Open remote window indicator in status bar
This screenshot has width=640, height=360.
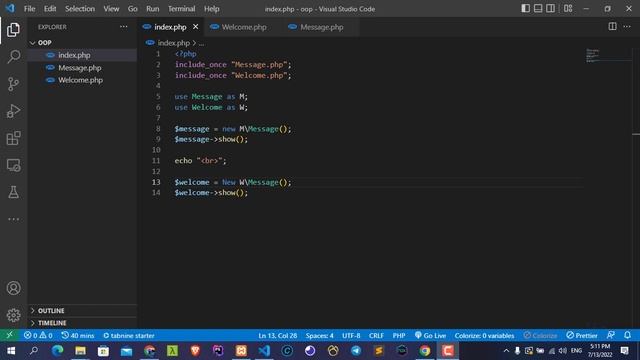[9, 335]
